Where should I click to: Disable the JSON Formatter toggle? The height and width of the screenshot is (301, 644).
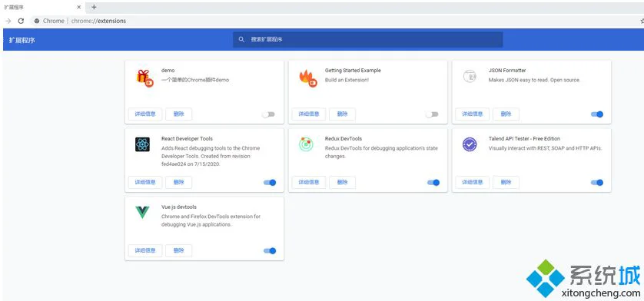pyautogui.click(x=597, y=114)
